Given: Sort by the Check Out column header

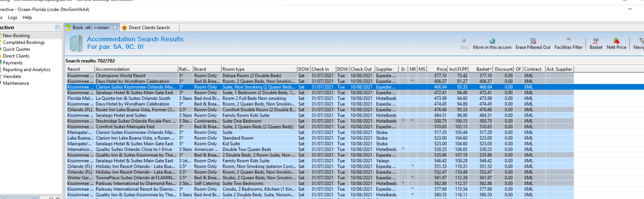Looking at the screenshot, I should (362, 69).
